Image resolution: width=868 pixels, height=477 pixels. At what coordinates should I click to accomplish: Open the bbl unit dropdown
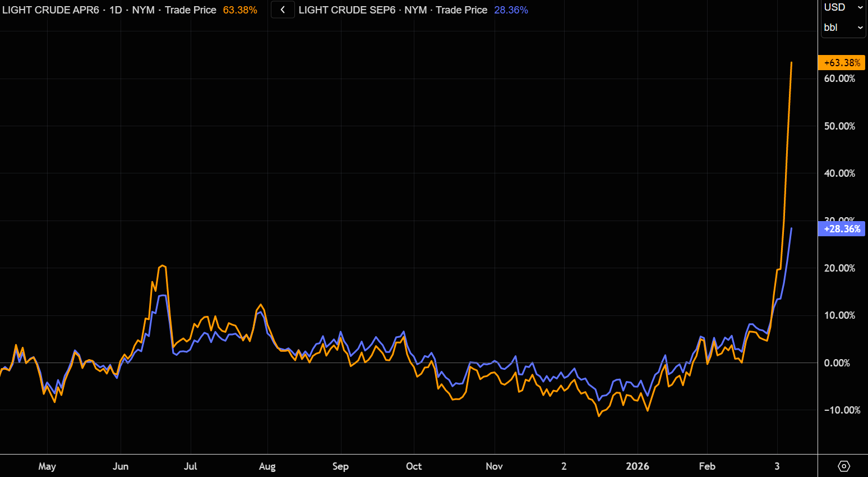[843, 27]
